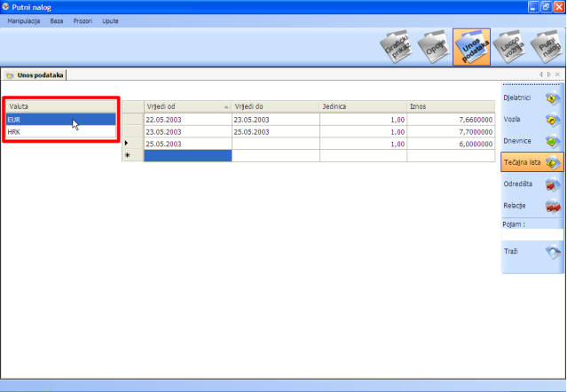The image size is (567, 392).
Task: Click Vrijedi od cell in 7,7000000 row
Action: click(188, 132)
